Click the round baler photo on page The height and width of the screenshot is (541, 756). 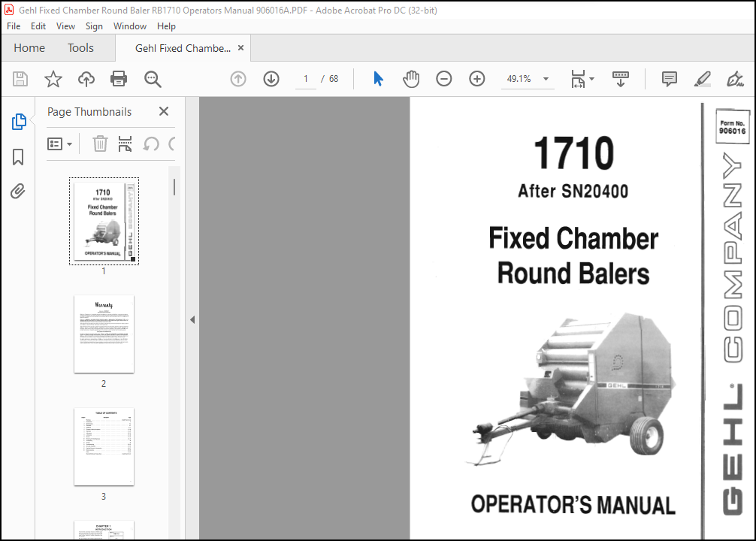pos(571,388)
